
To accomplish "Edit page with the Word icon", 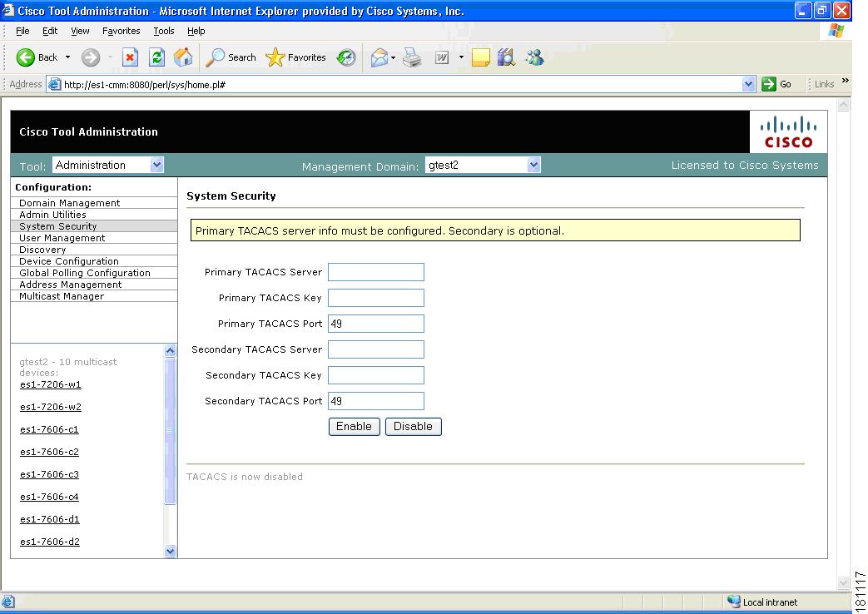I will click(442, 57).
